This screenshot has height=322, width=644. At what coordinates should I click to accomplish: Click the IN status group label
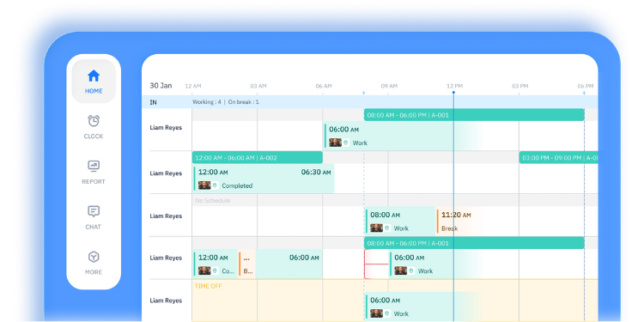pos(153,102)
